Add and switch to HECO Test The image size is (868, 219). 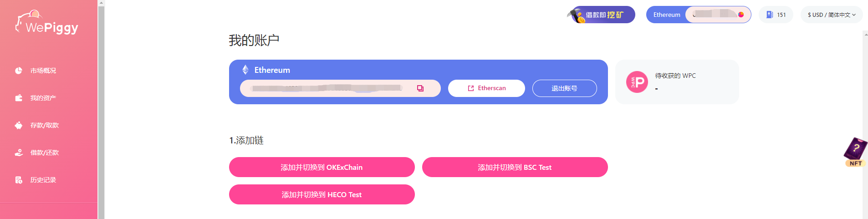(322, 194)
